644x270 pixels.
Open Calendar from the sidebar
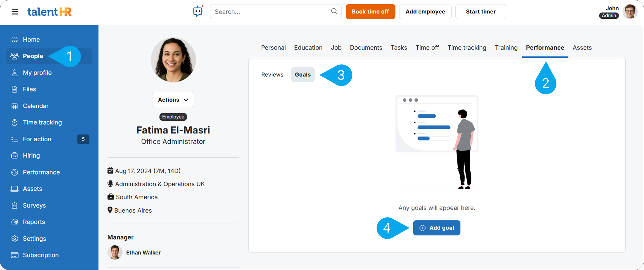point(36,106)
